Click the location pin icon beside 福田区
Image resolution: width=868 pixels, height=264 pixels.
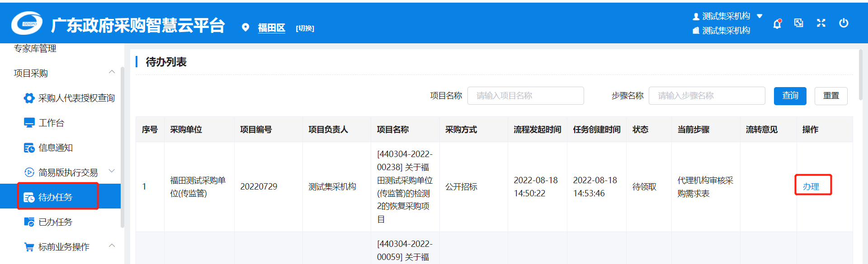pyautogui.click(x=245, y=28)
